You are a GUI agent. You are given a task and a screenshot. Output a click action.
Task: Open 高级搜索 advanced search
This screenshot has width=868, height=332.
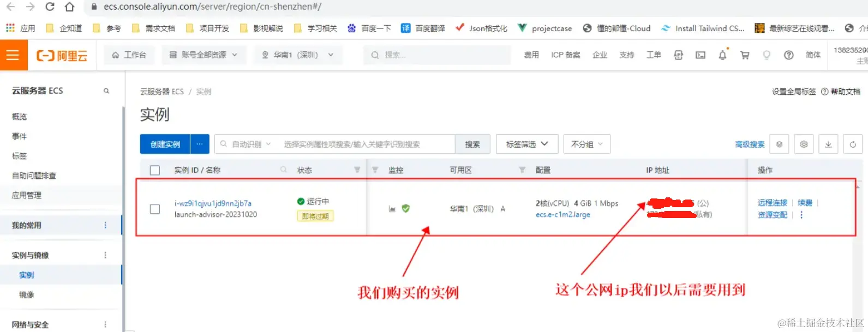click(x=750, y=144)
